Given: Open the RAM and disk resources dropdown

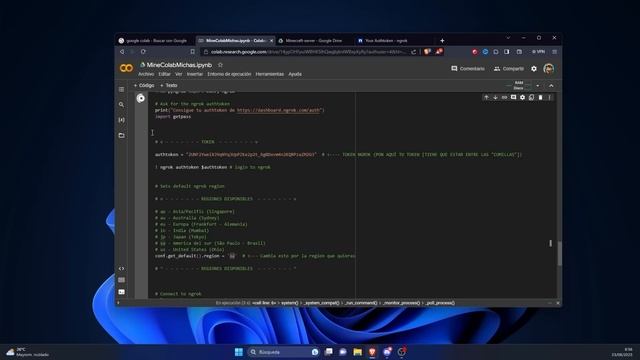Looking at the screenshot, I should [538, 86].
